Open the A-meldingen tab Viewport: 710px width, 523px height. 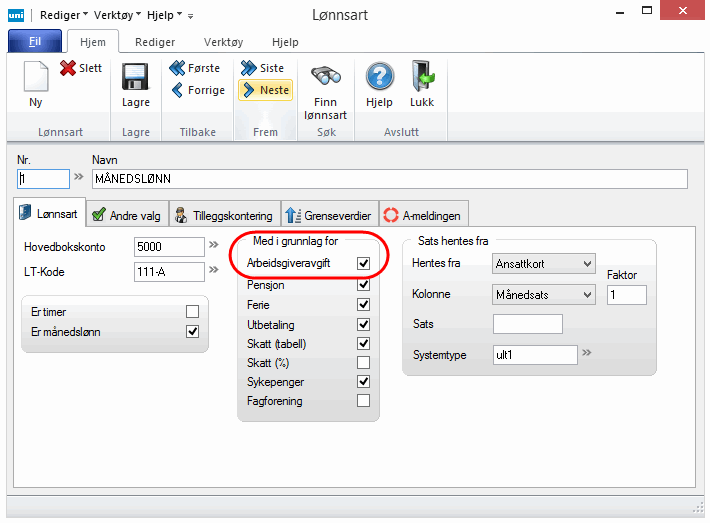click(424, 215)
